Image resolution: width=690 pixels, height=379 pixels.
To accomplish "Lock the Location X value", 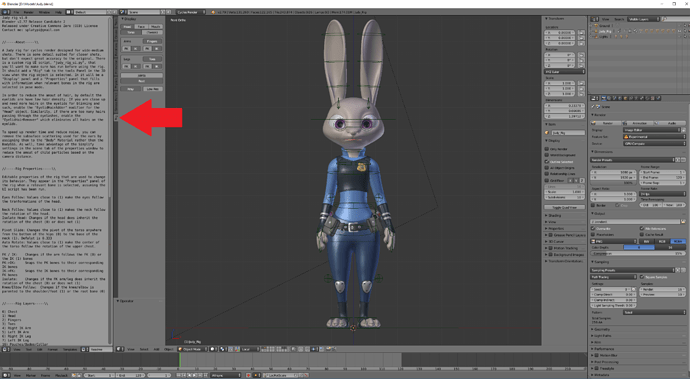I will [581, 33].
